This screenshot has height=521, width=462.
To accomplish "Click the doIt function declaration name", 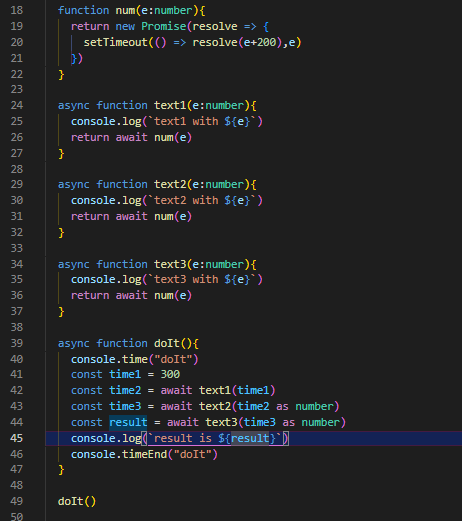I will [x=167, y=343].
